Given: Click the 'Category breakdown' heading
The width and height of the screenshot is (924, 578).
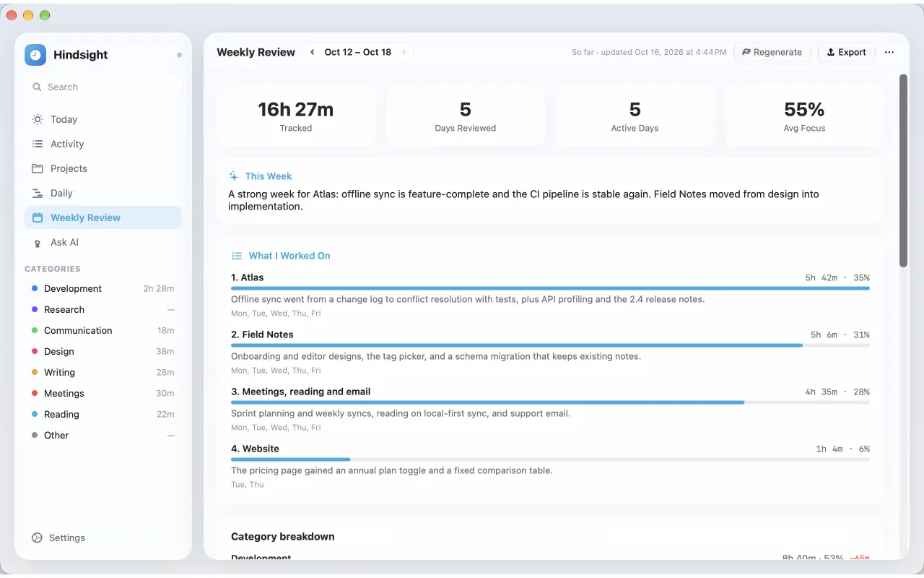Looking at the screenshot, I should click(x=283, y=536).
